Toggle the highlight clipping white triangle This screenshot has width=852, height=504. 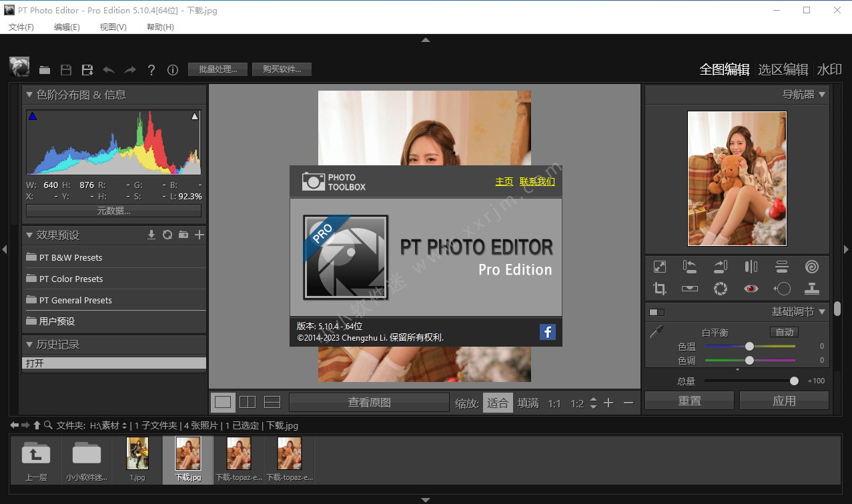click(195, 117)
